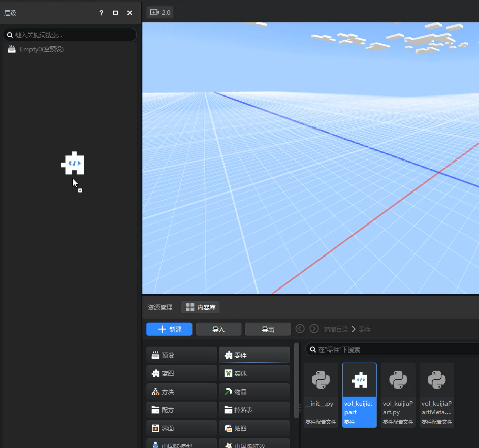Image resolution: width=479 pixels, height=448 pixels.
Task: Open the 蓝图 blueprint category
Action: tap(182, 373)
